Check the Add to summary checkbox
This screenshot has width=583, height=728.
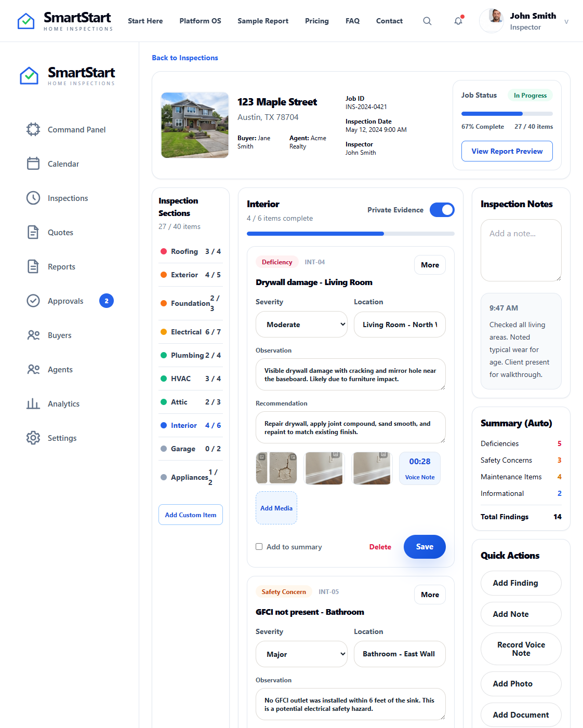pos(259,546)
